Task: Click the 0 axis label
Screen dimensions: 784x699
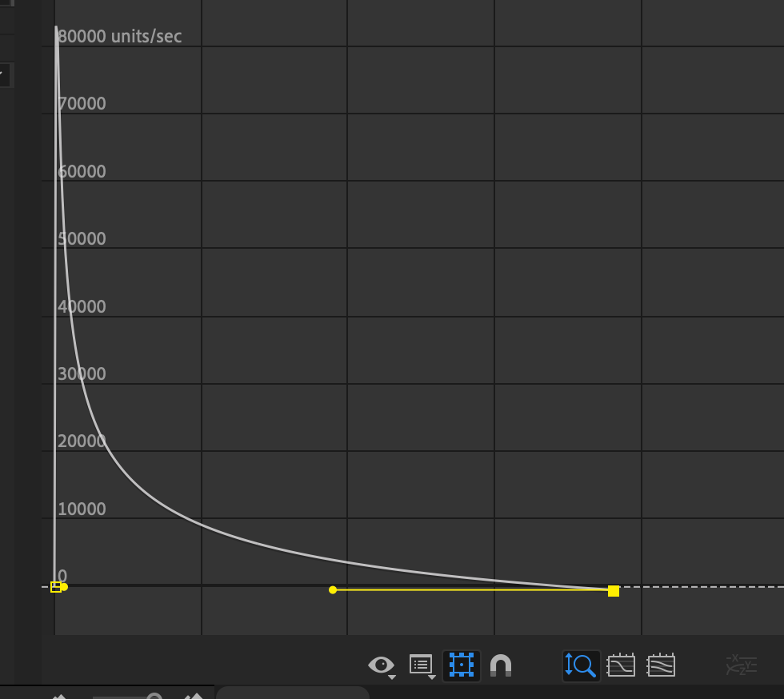Action: 62,576
